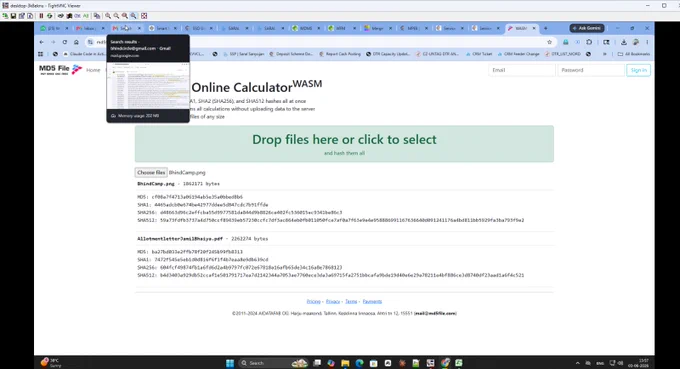Click Choose files button

tap(151, 173)
